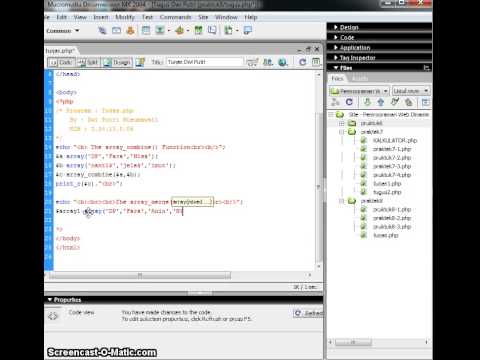Image resolution: width=480 pixels, height=360 pixels.
Task: Open the Commands menu
Action: tap(175, 17)
